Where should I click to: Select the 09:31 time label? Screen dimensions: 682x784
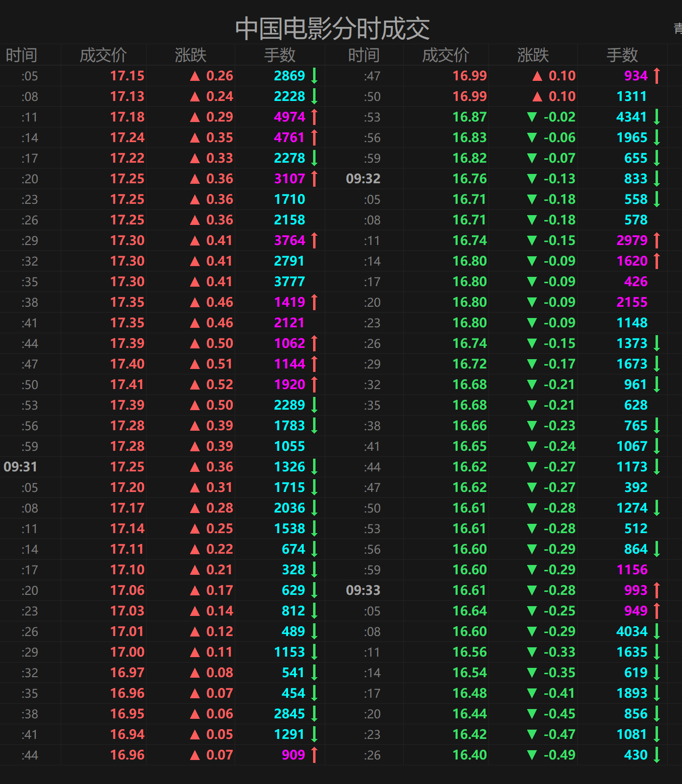pyautogui.click(x=21, y=467)
